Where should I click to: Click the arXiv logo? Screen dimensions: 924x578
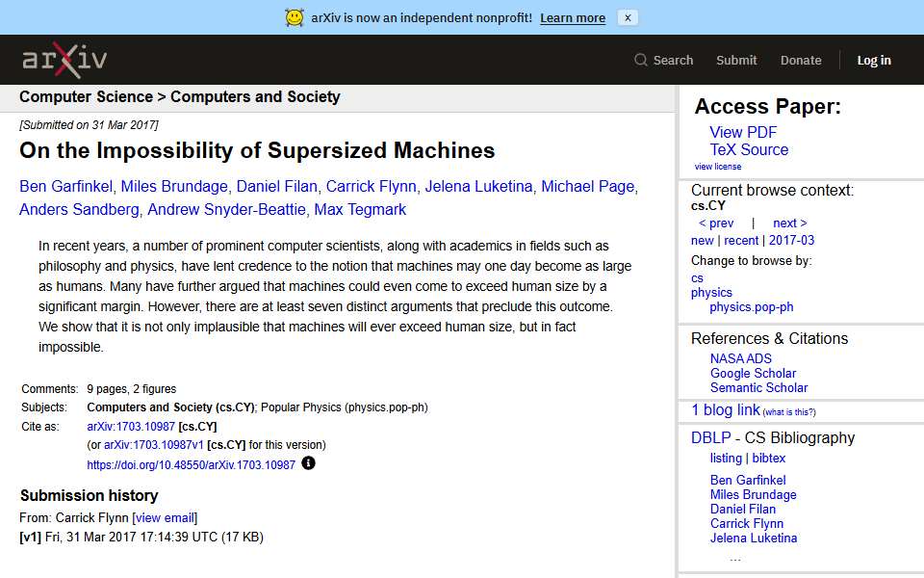click(64, 60)
